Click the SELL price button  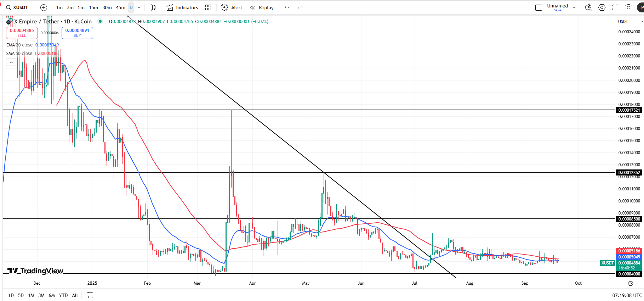click(22, 33)
